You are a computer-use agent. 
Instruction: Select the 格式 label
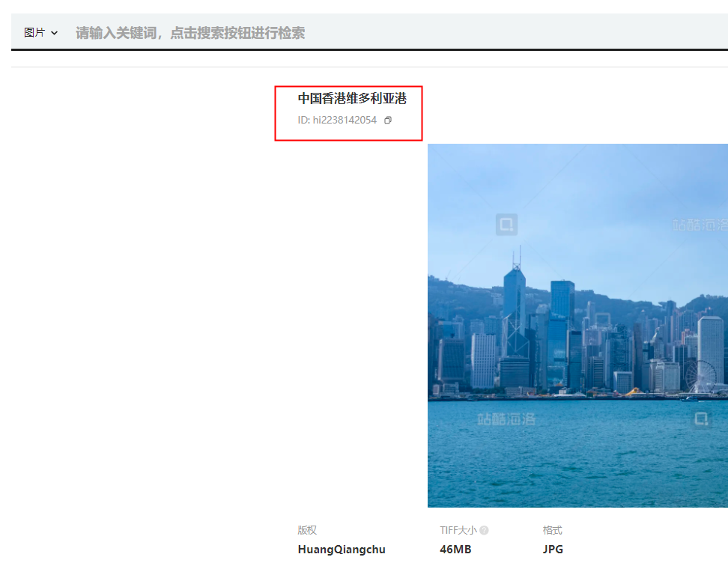click(x=552, y=530)
